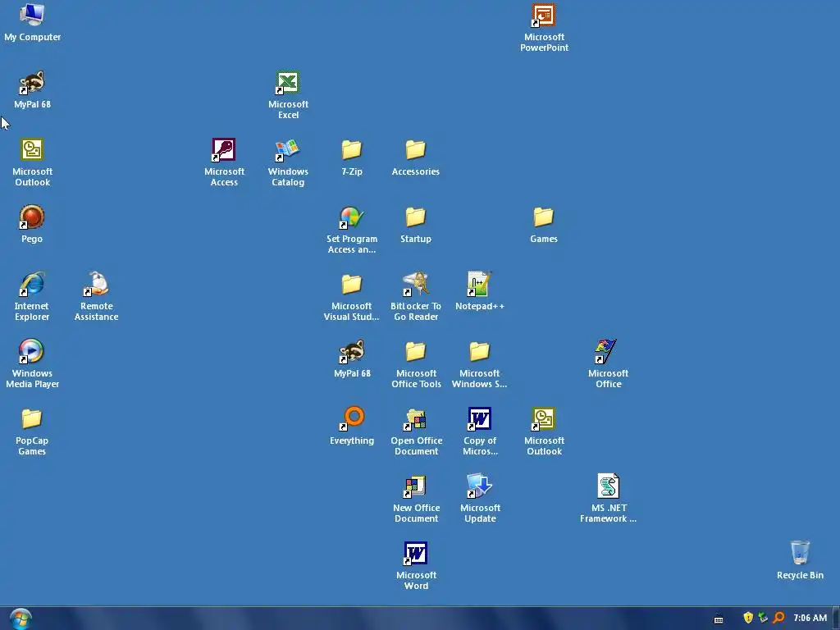Open the Recycle Bin
Viewport: 840px width, 630px height.
coord(800,561)
